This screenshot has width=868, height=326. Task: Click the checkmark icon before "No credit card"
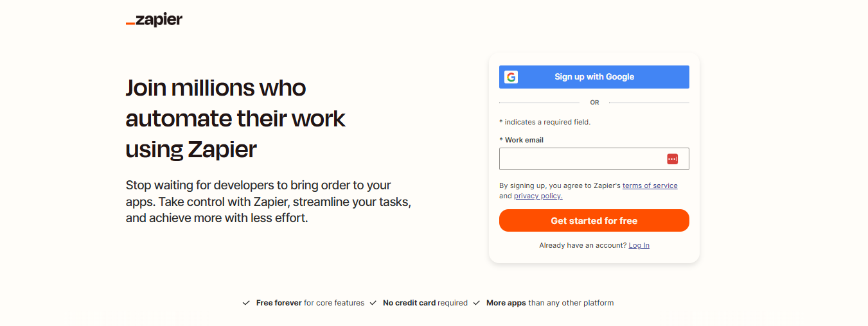373,303
